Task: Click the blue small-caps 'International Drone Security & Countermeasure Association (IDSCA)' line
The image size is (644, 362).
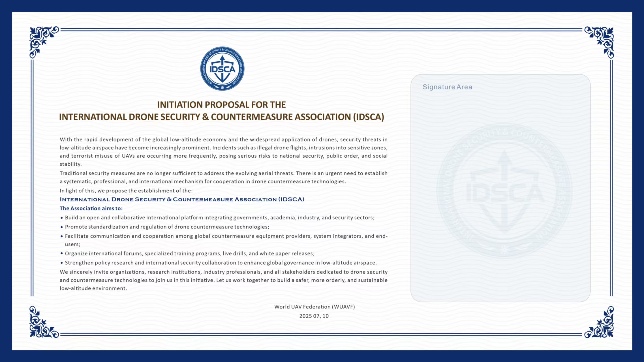Action: 182,199
